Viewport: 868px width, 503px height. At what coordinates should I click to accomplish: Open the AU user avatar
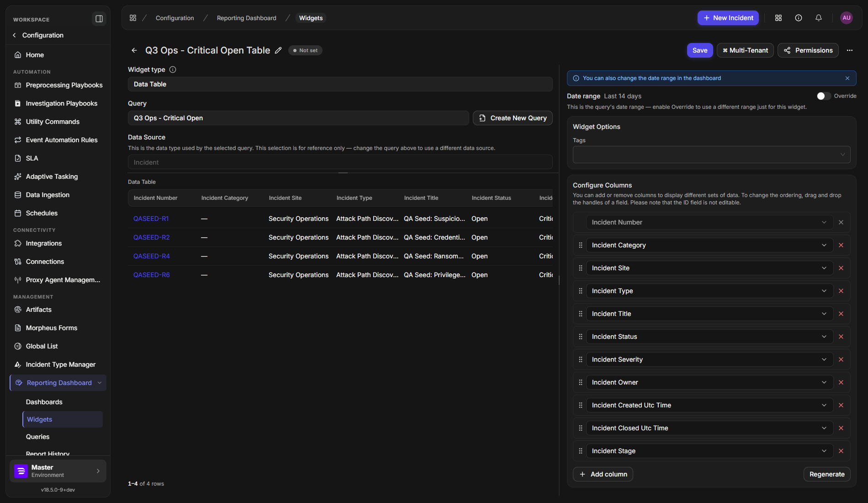click(x=847, y=18)
